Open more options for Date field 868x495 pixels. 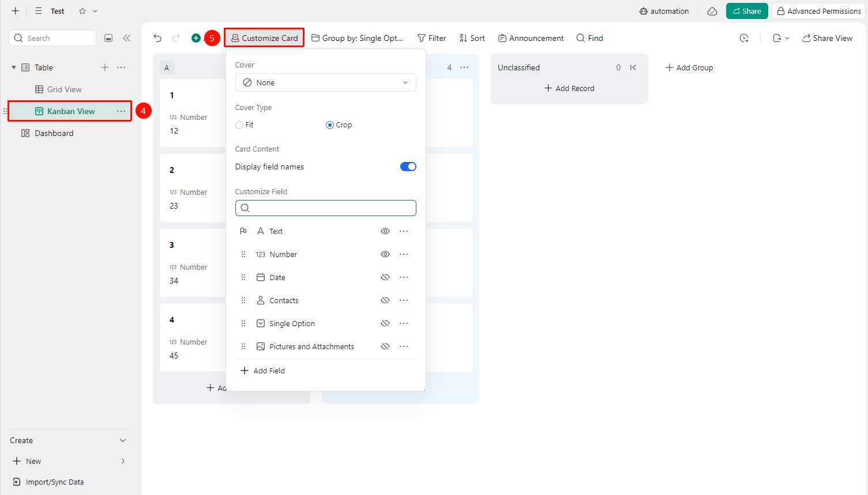pyautogui.click(x=404, y=277)
